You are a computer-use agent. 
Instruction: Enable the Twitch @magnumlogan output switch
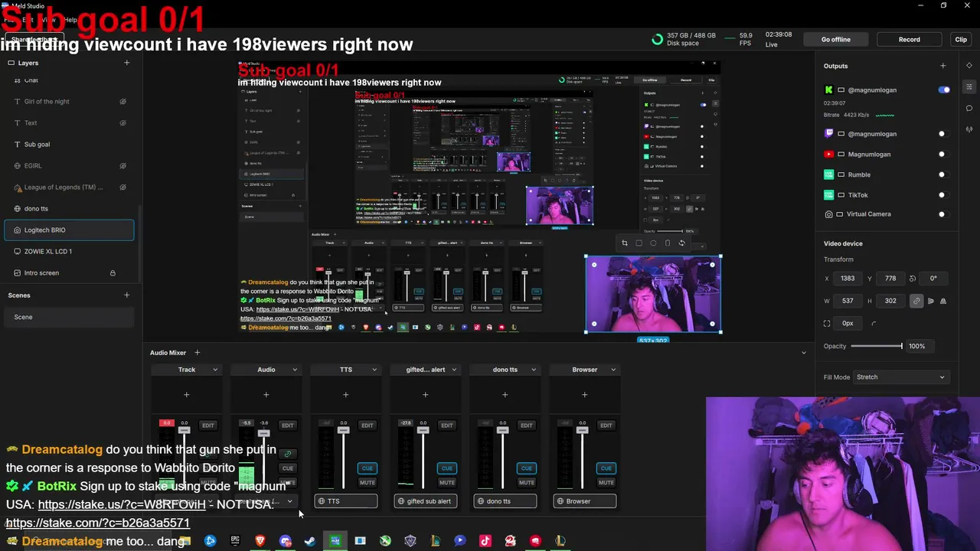[942, 134]
